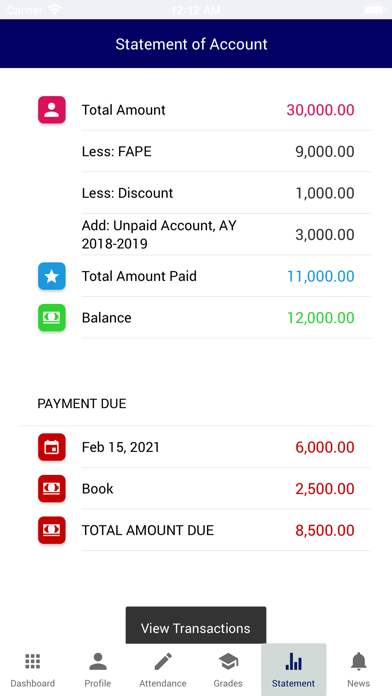Tap the PAYMENT DUE section heading
Screen dimensions: 392x696
click(x=82, y=403)
